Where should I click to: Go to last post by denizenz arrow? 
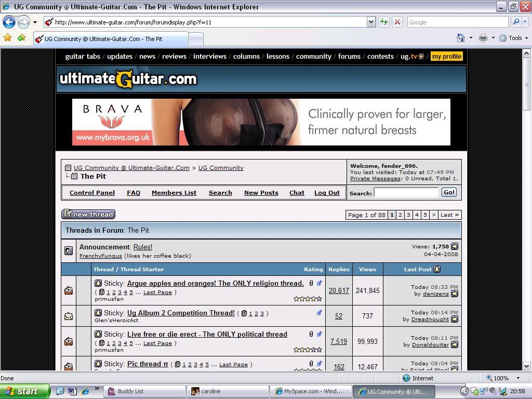coord(455,294)
